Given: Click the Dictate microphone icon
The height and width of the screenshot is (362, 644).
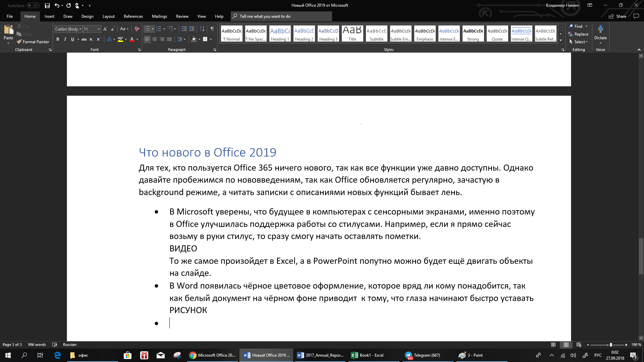Looking at the screenshot, I should 600,29.
